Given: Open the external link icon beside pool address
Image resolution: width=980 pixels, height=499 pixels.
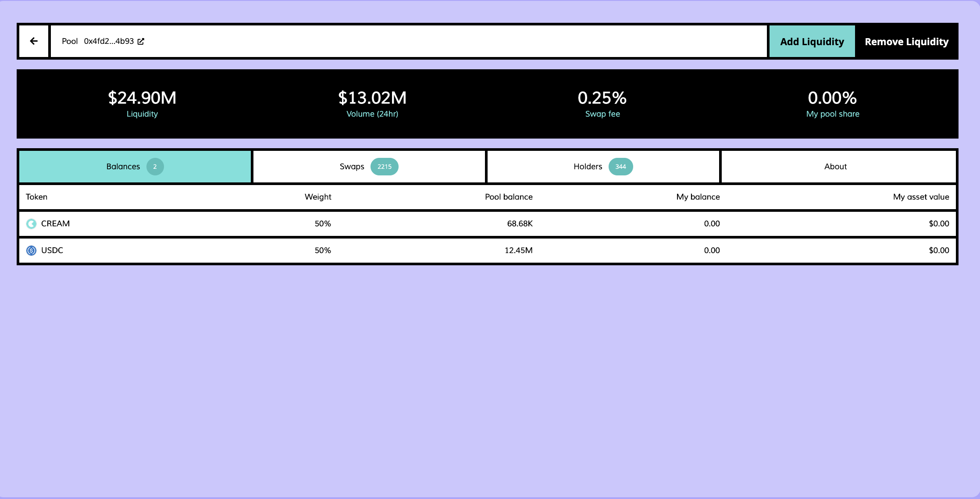Looking at the screenshot, I should click(141, 41).
